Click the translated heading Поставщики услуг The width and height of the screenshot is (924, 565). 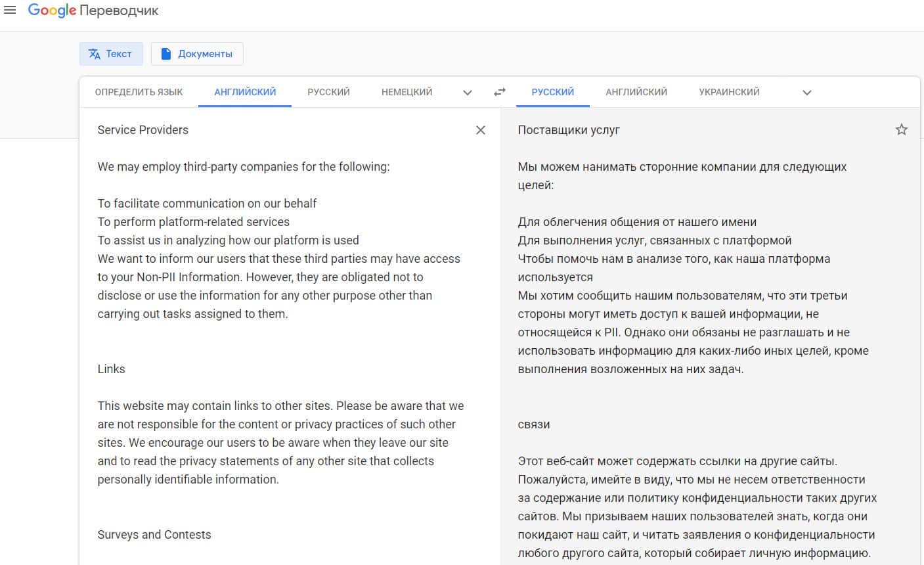[569, 130]
